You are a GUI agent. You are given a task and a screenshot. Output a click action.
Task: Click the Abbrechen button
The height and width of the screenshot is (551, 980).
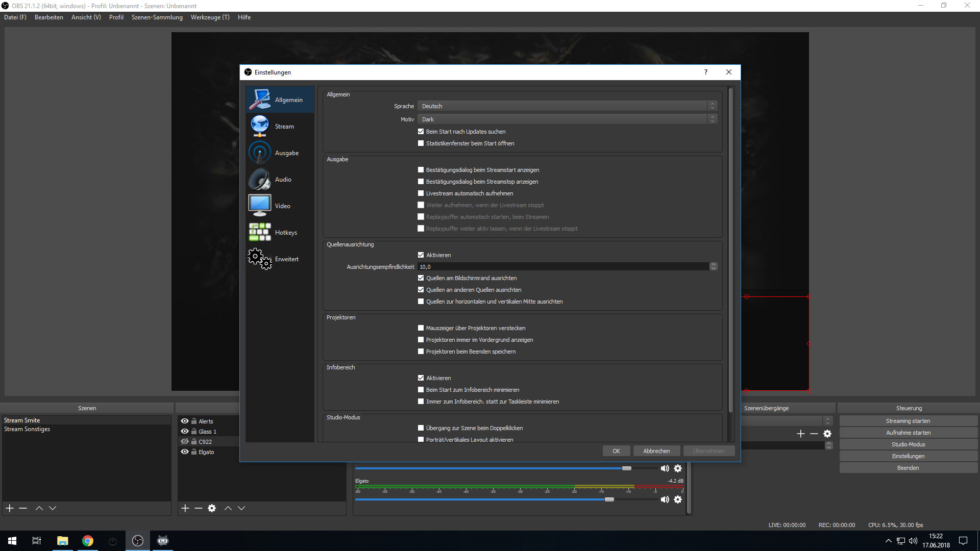[x=656, y=451]
